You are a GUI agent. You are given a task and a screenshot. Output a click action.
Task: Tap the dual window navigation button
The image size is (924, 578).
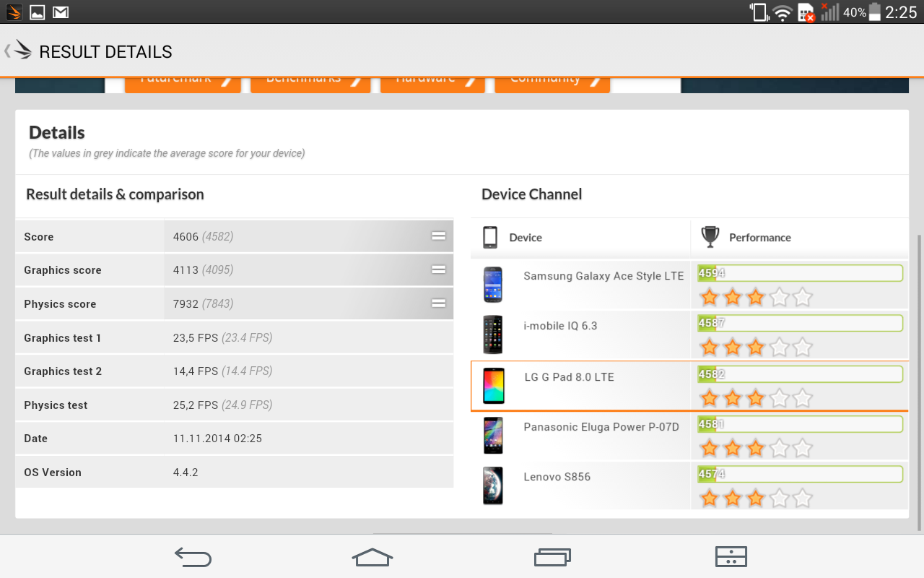[731, 556]
